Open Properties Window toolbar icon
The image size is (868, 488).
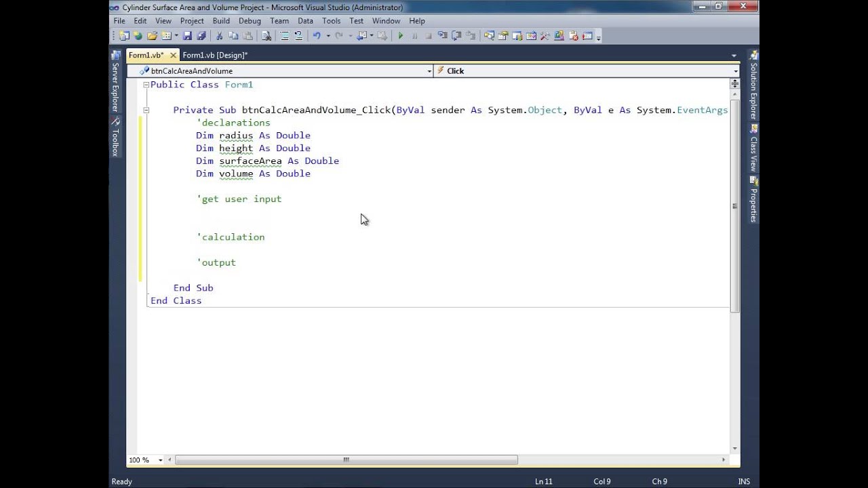coord(503,35)
